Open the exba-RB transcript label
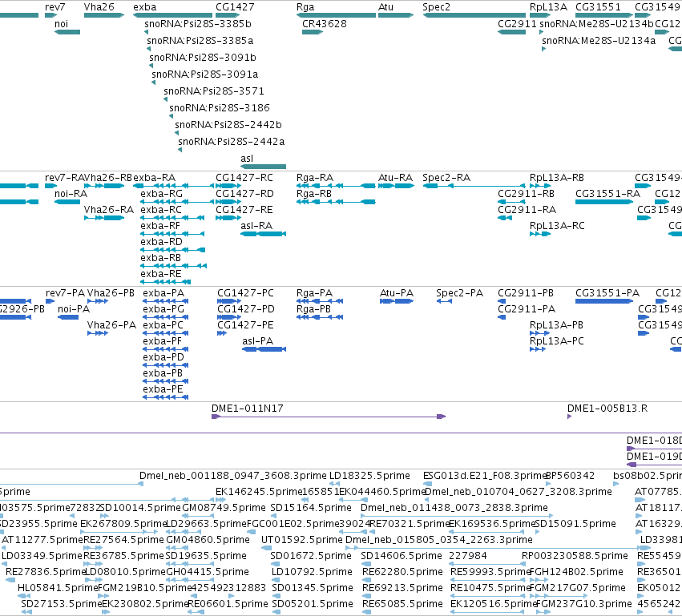 [160, 258]
